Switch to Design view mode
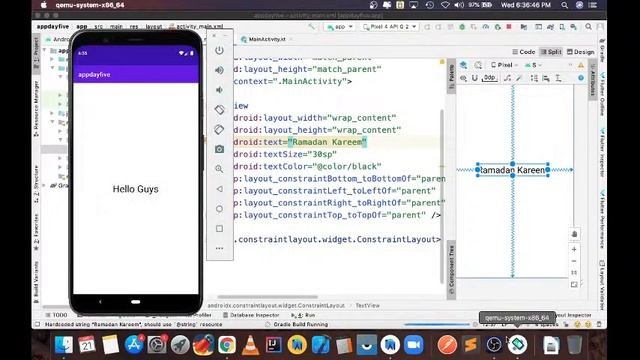This screenshot has width=640, height=360. pyautogui.click(x=580, y=52)
